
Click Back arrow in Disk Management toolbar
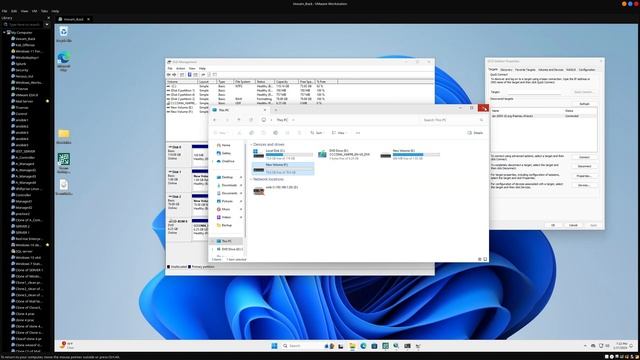tap(169, 75)
